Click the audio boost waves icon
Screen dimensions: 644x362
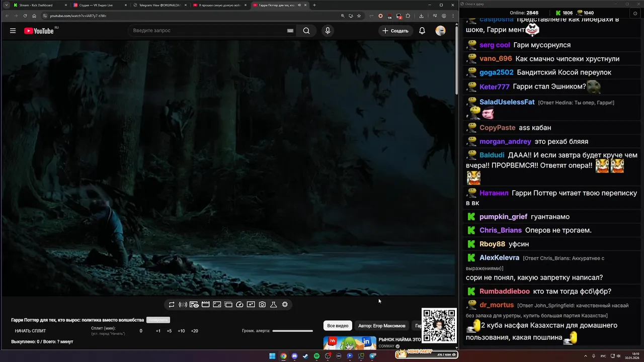tap(183, 305)
